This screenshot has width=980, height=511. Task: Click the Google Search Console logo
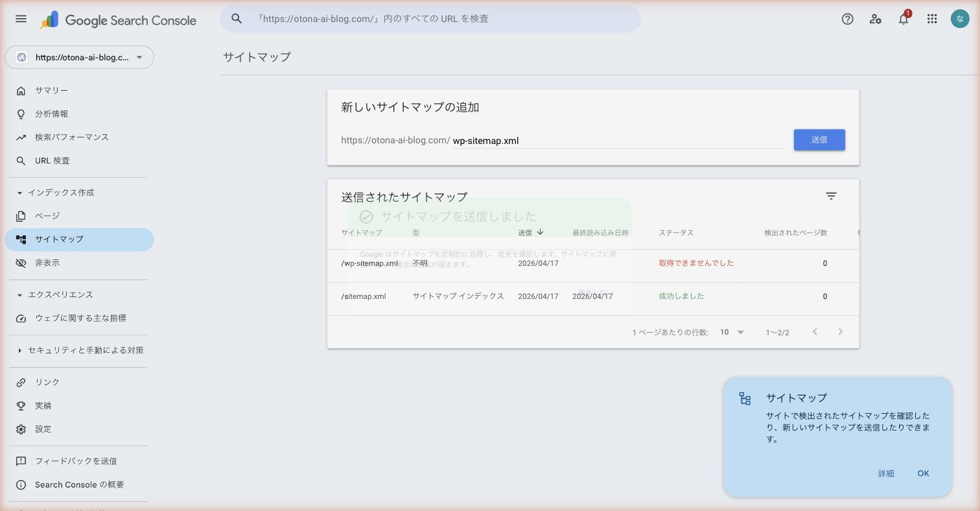[118, 20]
